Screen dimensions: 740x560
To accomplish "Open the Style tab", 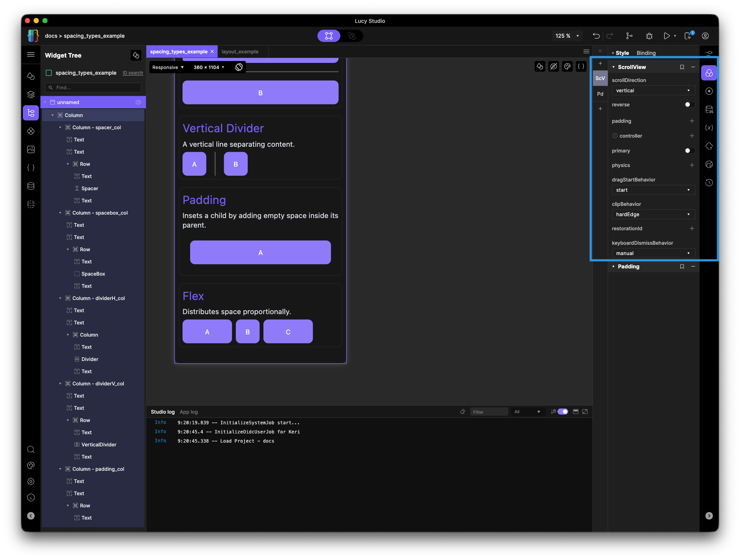I will click(622, 53).
